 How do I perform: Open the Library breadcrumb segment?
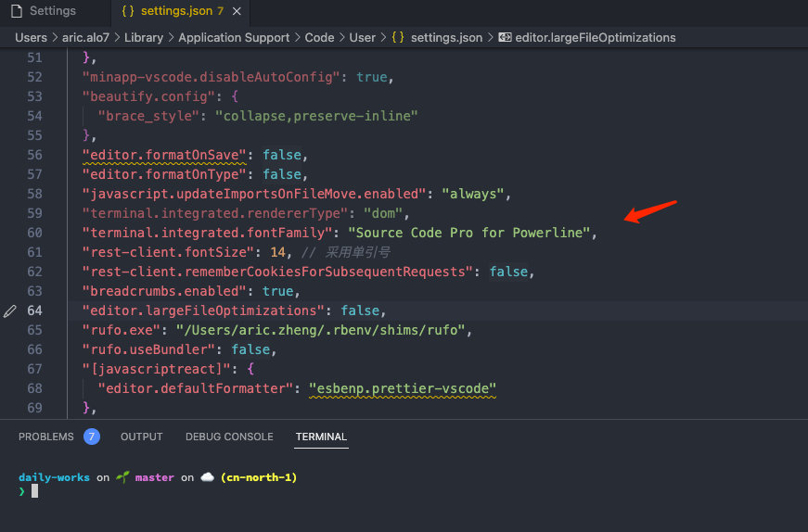click(144, 38)
